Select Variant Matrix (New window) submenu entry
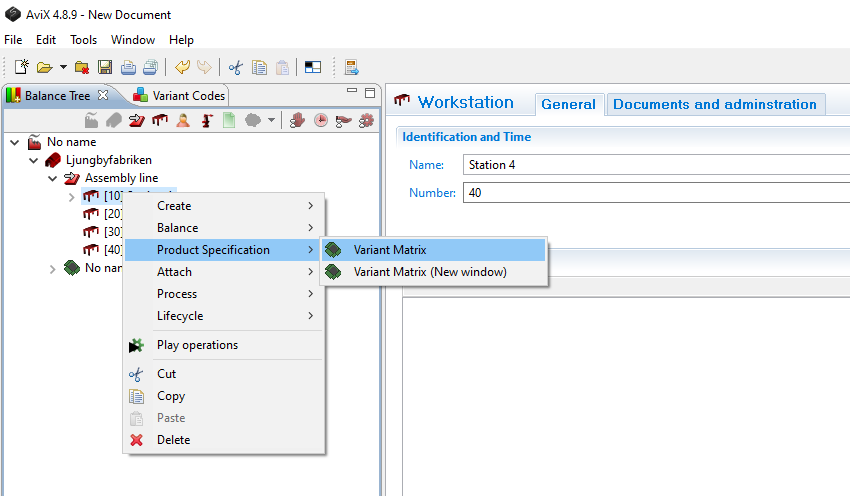Screen dimensions: 850x496 pyautogui.click(x=429, y=272)
